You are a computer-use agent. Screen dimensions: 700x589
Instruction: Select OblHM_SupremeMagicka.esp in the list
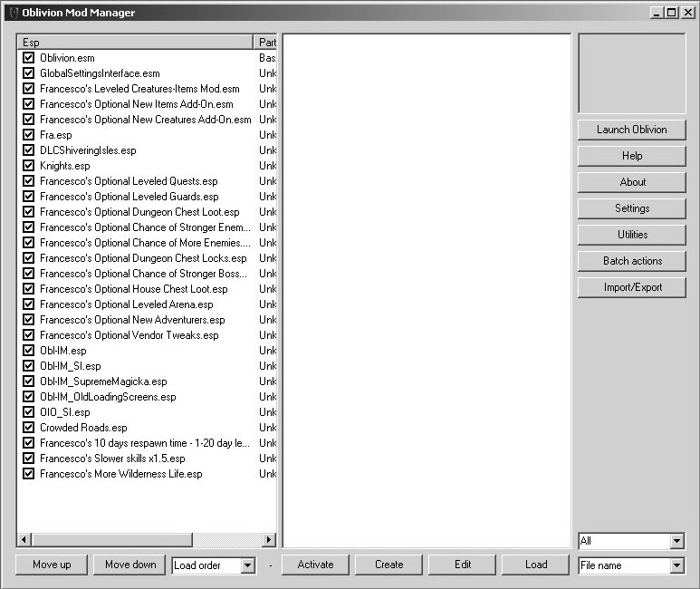[103, 381]
